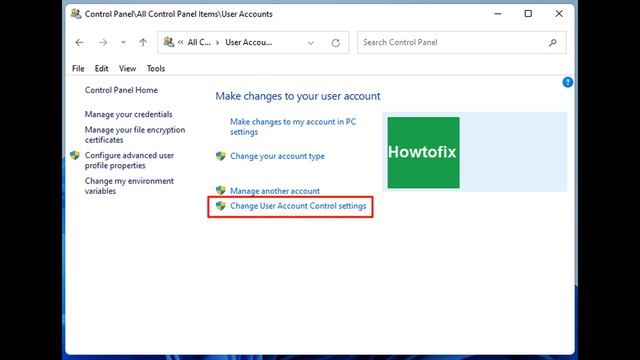640x360 pixels.
Task: Open Manage your credentials
Action: pos(129,114)
